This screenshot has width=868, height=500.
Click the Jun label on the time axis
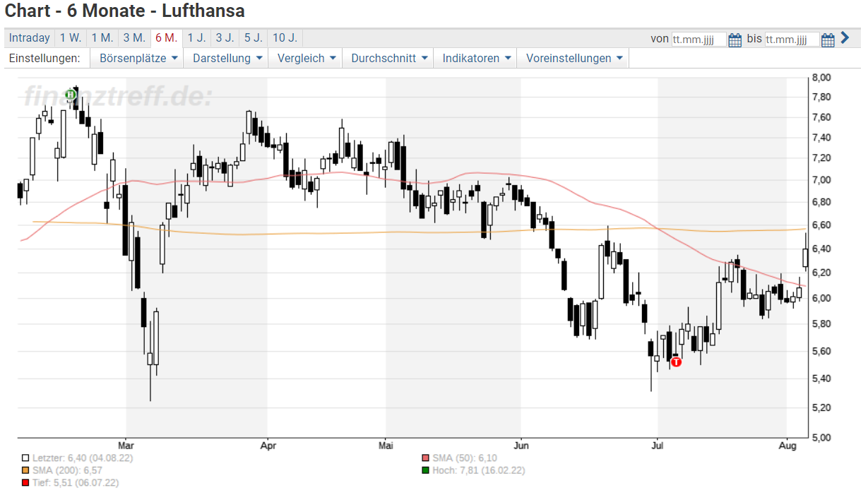(x=521, y=446)
